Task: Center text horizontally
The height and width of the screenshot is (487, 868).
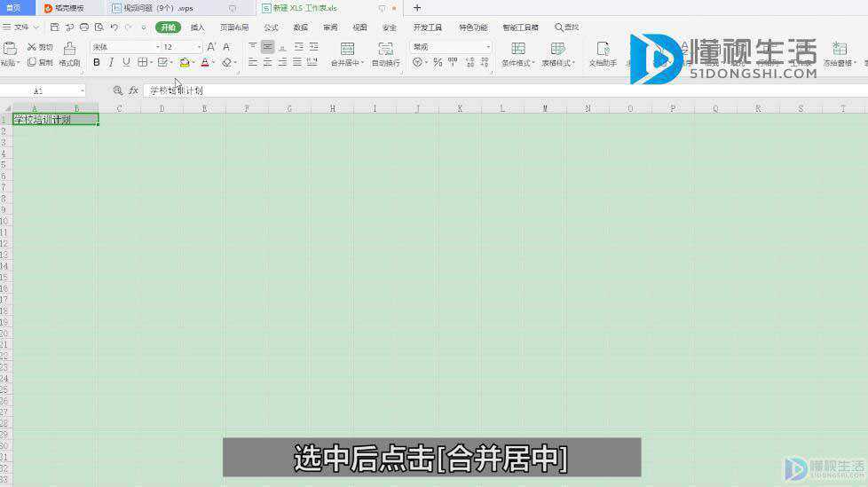Action: [267, 62]
